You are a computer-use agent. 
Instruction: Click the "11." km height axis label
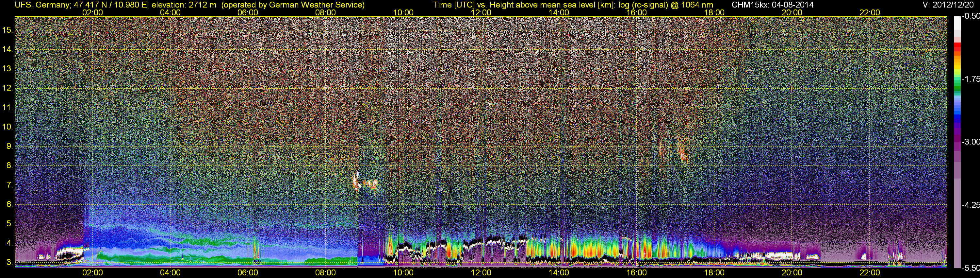pos(8,107)
